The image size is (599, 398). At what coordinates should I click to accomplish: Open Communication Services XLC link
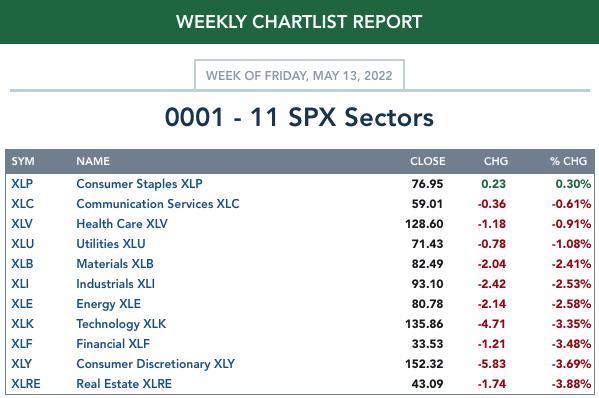click(158, 204)
